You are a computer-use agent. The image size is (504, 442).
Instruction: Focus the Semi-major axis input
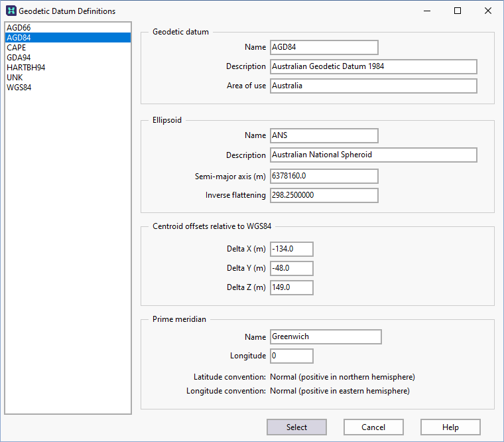click(324, 176)
